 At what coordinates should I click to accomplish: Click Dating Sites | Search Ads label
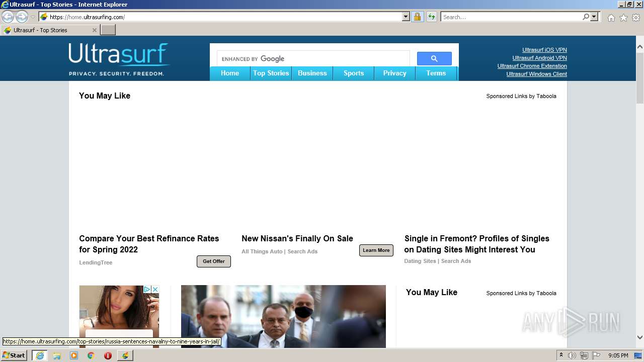[x=438, y=261]
